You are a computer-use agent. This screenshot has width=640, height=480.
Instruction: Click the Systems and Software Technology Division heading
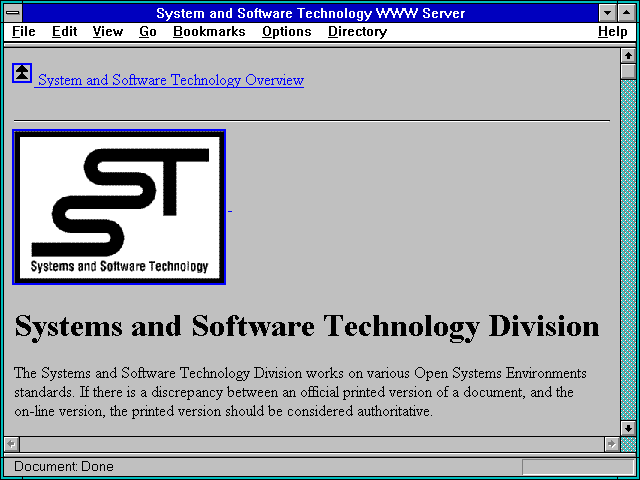pos(307,327)
